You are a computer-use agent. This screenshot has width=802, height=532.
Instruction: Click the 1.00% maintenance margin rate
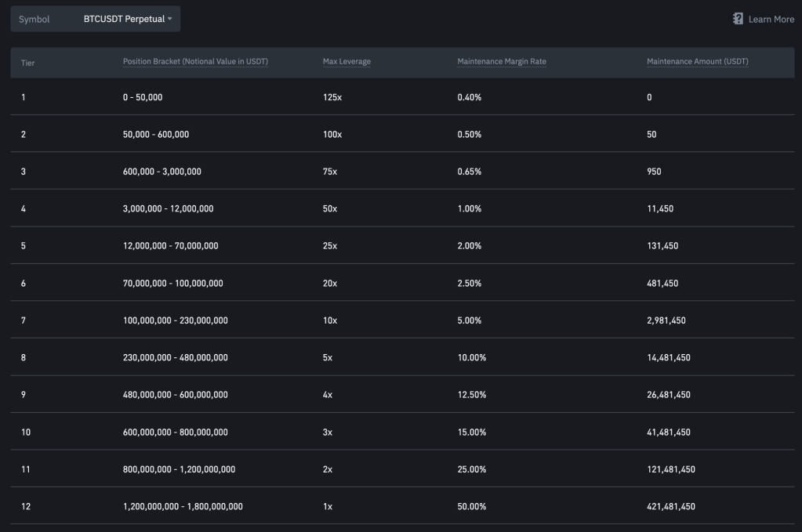coord(469,209)
